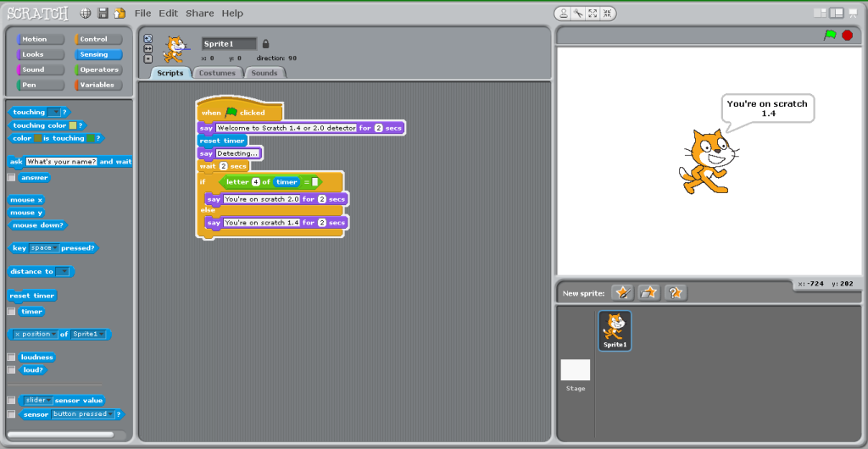Expand the x position attribute dropdown

53,335
